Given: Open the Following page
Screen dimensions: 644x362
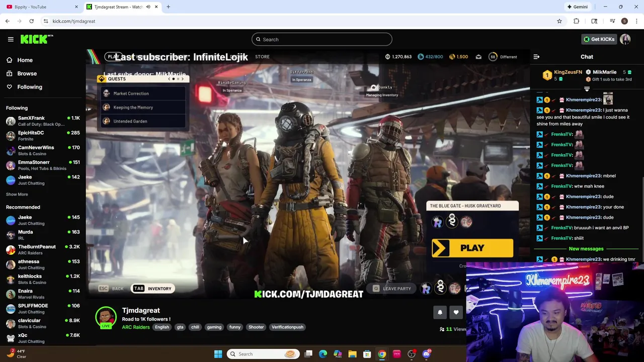Looking at the screenshot, I should 30,87.
